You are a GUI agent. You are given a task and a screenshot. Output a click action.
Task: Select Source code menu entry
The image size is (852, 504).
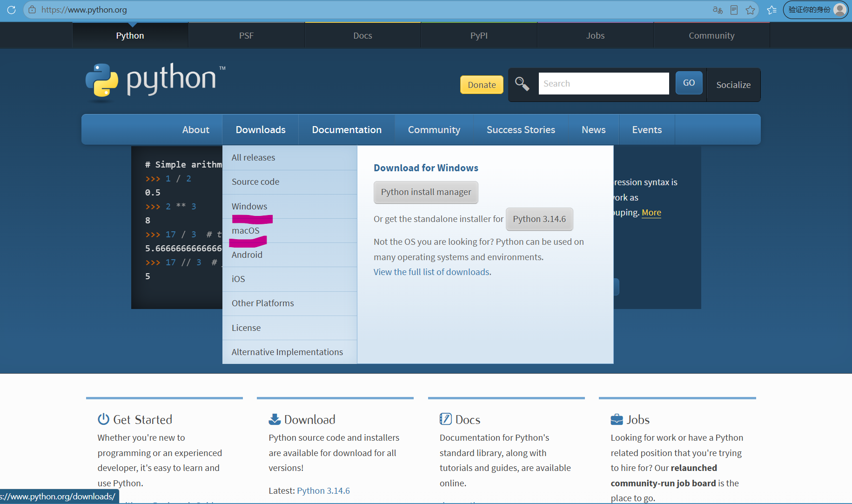(289, 182)
